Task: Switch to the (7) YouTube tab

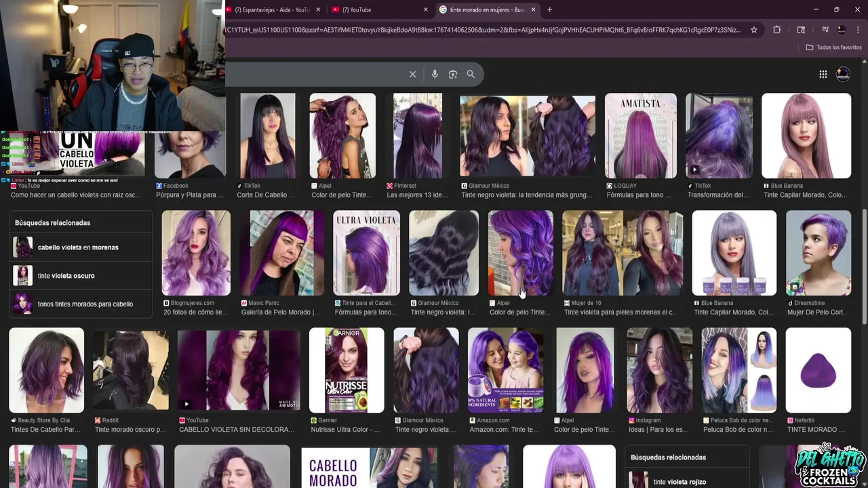Action: [380, 9]
